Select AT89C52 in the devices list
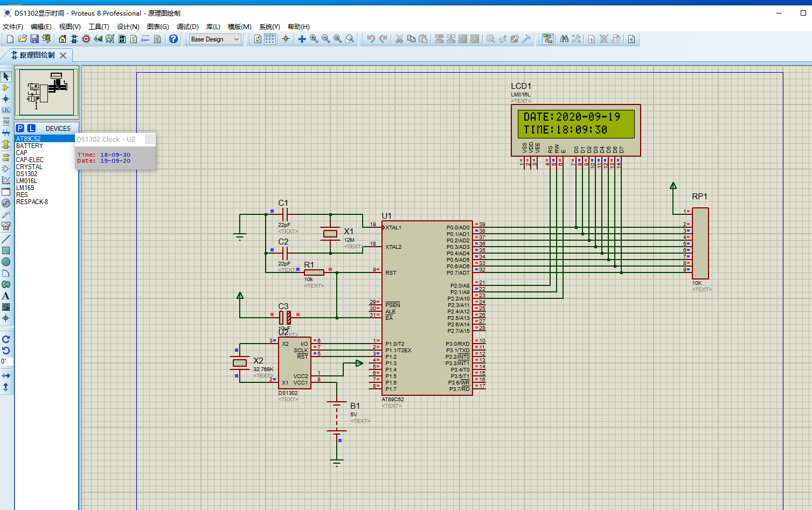This screenshot has width=812, height=510. [x=45, y=139]
